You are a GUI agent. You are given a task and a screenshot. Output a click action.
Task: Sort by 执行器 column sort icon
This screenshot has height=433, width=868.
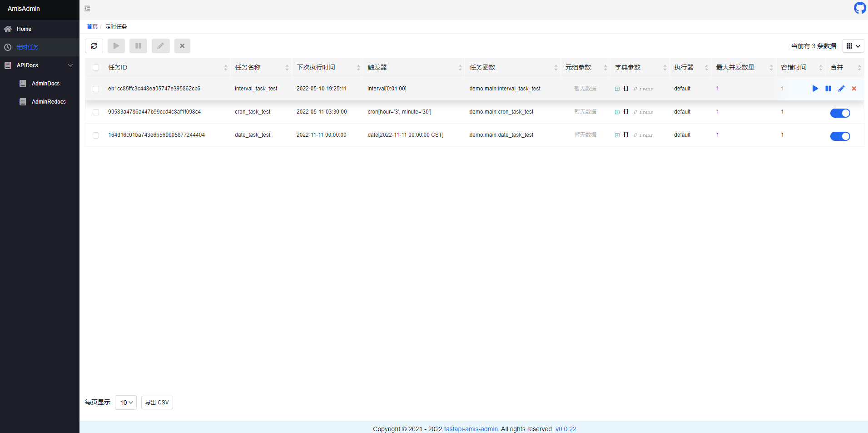pyautogui.click(x=707, y=68)
